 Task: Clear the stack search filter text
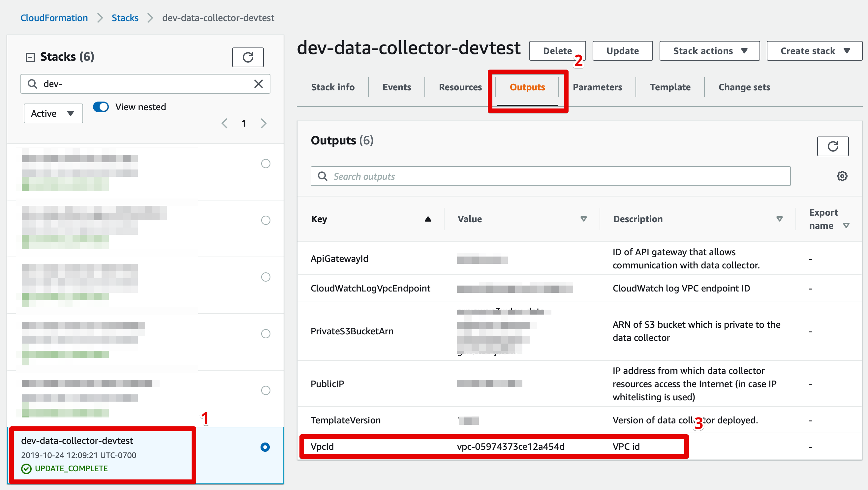pos(259,83)
